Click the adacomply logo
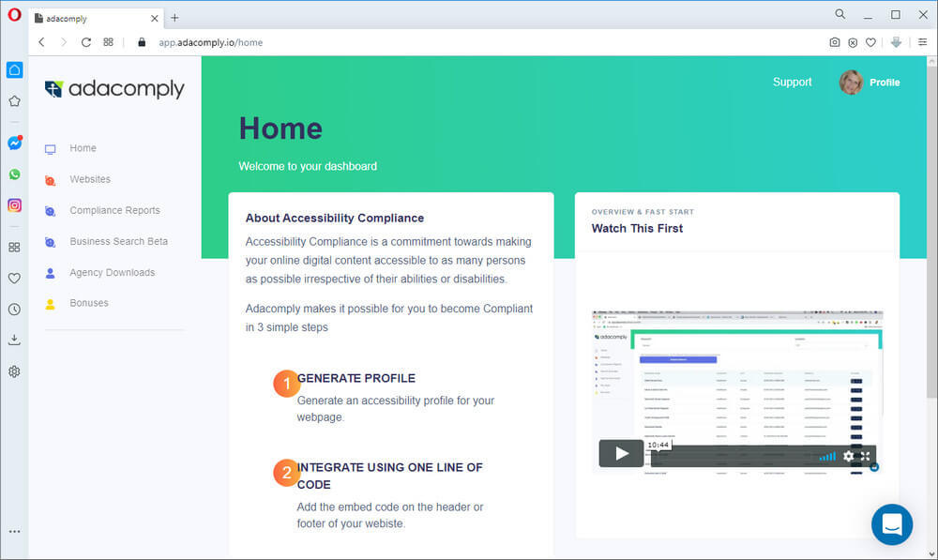The width and height of the screenshot is (938, 560). (x=114, y=88)
